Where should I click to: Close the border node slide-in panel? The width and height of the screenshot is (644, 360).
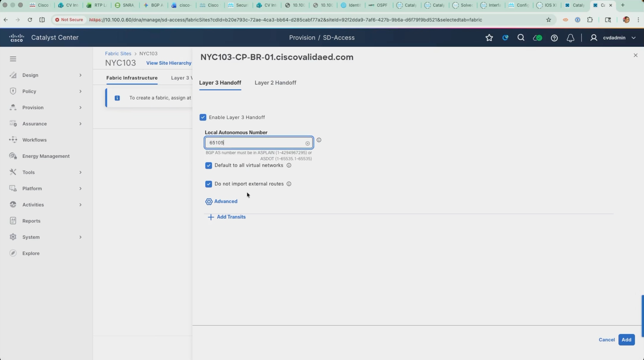point(635,55)
